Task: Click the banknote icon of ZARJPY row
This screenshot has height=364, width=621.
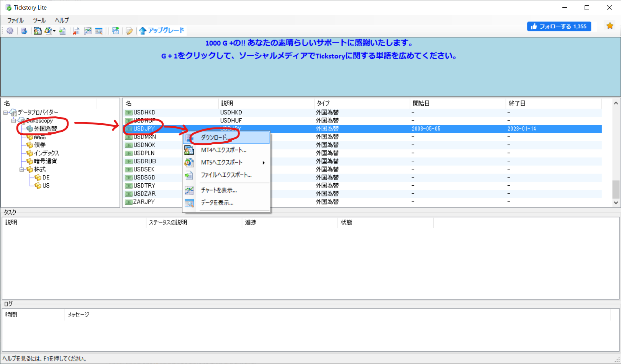Action: tap(128, 202)
